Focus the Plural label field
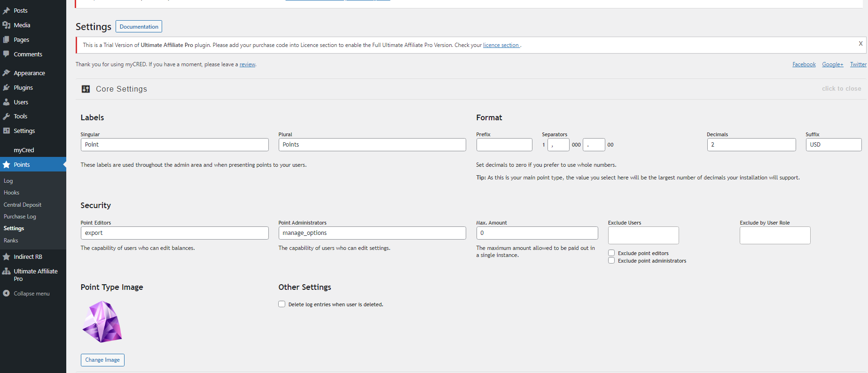 point(372,145)
